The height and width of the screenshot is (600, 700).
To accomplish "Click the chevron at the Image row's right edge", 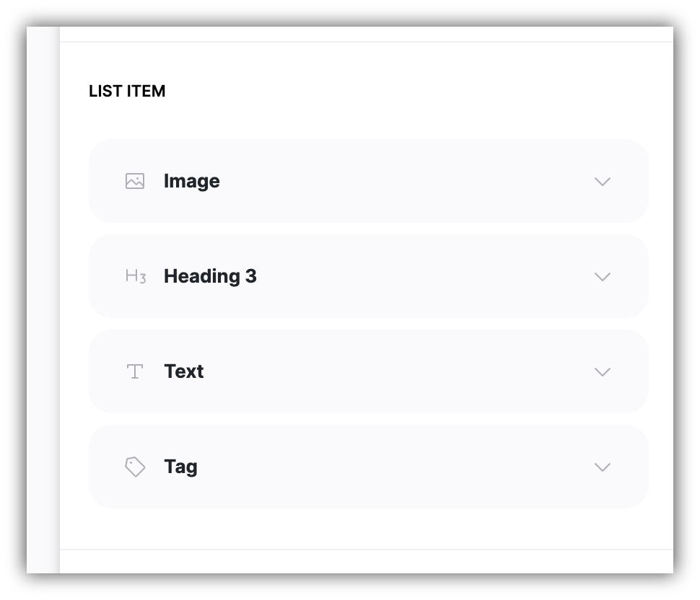I will (603, 181).
